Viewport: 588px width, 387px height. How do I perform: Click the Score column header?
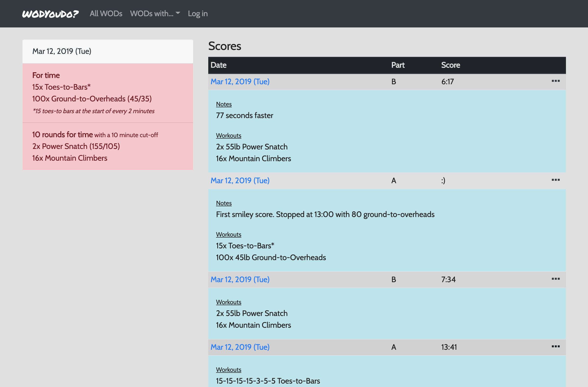click(451, 65)
